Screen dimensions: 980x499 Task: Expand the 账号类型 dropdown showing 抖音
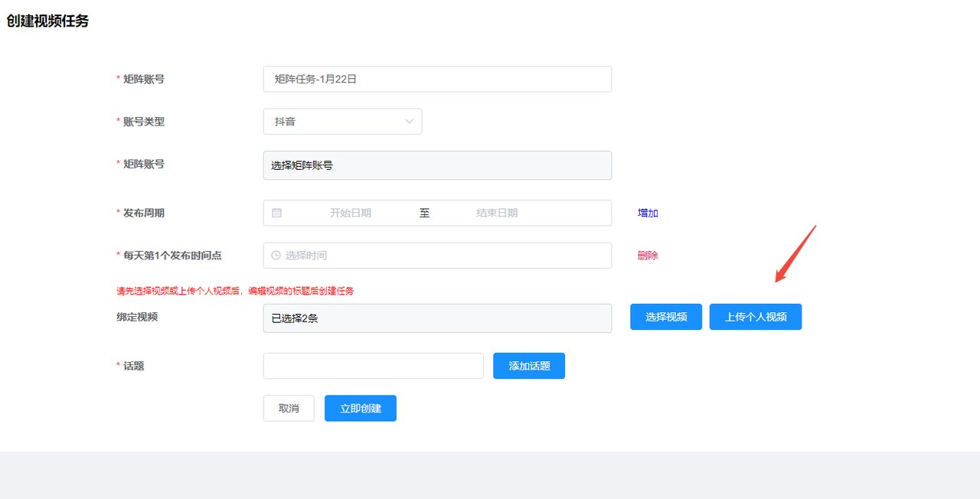tap(342, 122)
